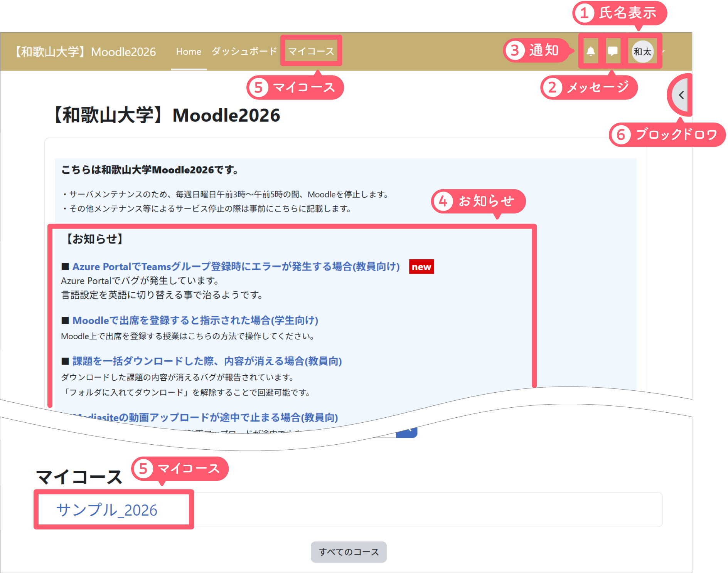Click the 和太 user avatar
728x573 pixels.
click(642, 51)
